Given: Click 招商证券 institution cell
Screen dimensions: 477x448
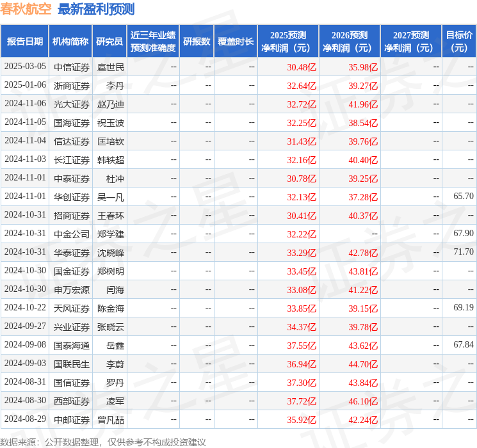Looking at the screenshot, I should (x=72, y=216).
